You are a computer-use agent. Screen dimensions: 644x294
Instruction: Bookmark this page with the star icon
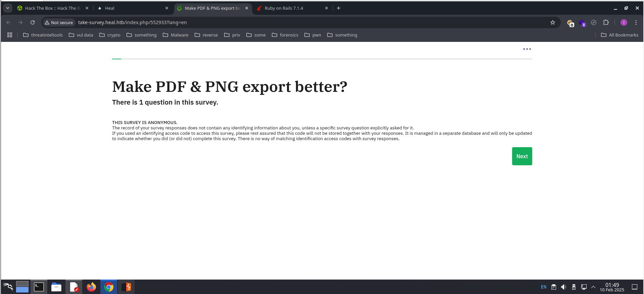553,22
